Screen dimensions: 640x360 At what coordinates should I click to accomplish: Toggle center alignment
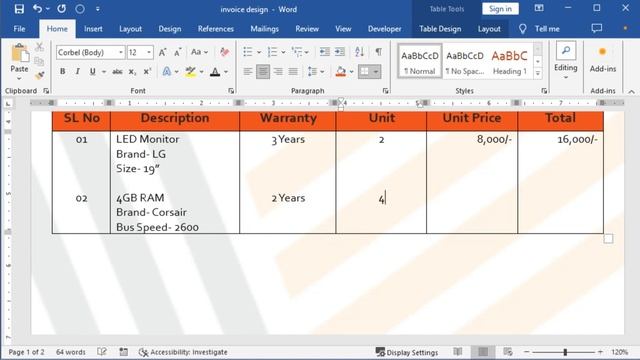[x=263, y=72]
